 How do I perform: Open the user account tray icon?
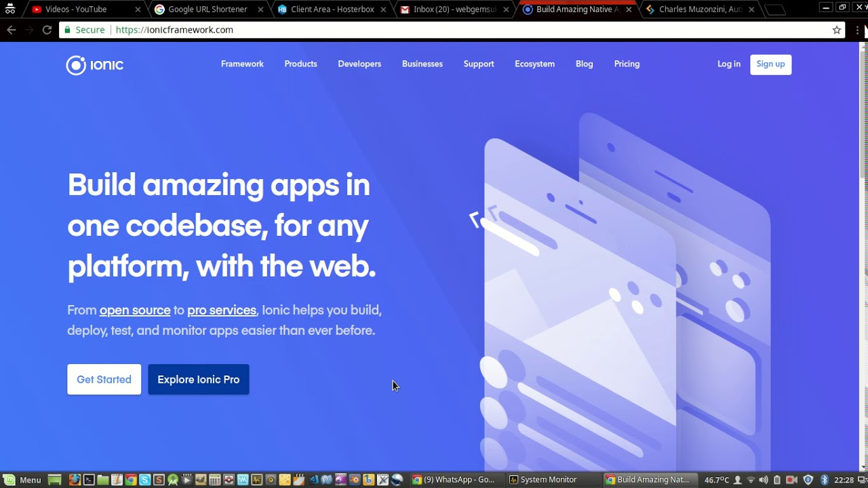click(x=738, y=480)
